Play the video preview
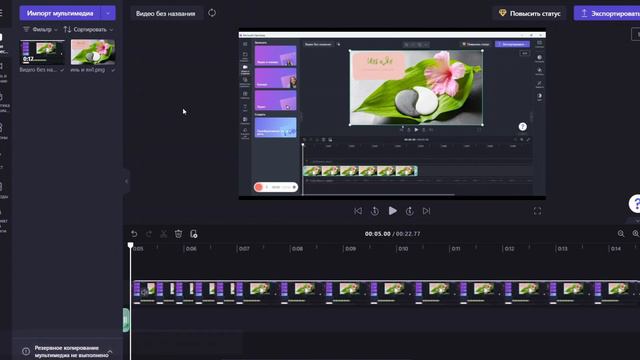The height and width of the screenshot is (360, 640). tap(393, 211)
